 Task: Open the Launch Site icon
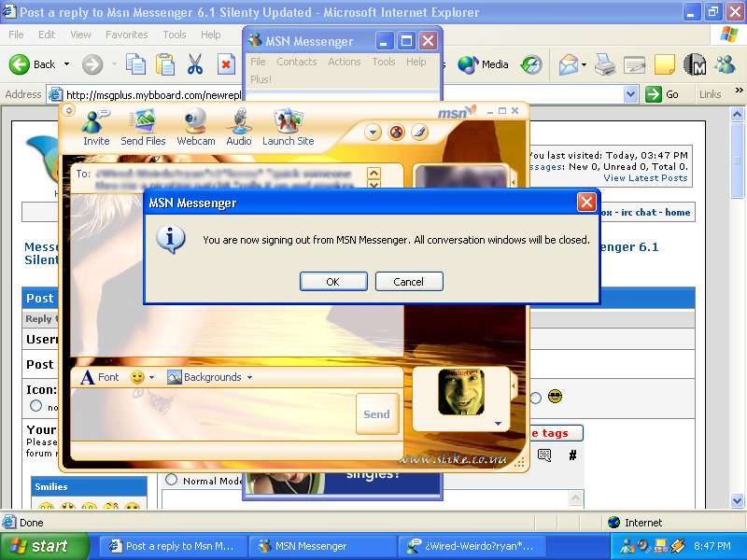[x=288, y=127]
